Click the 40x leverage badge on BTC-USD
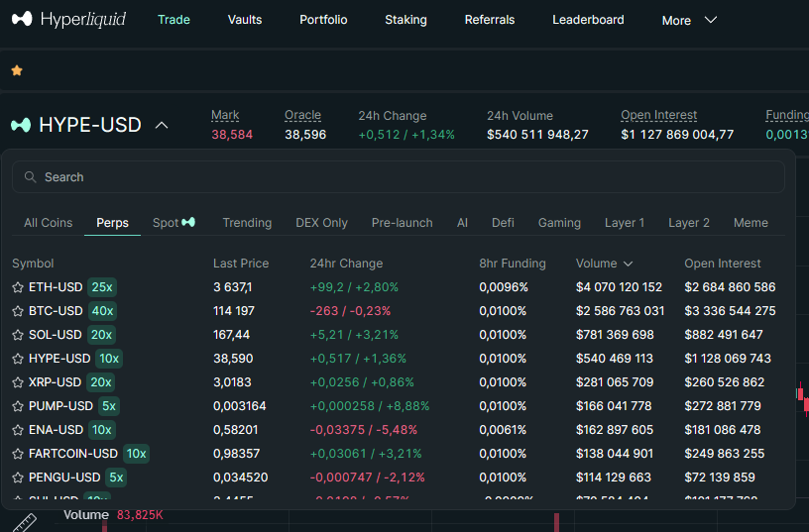 102,311
